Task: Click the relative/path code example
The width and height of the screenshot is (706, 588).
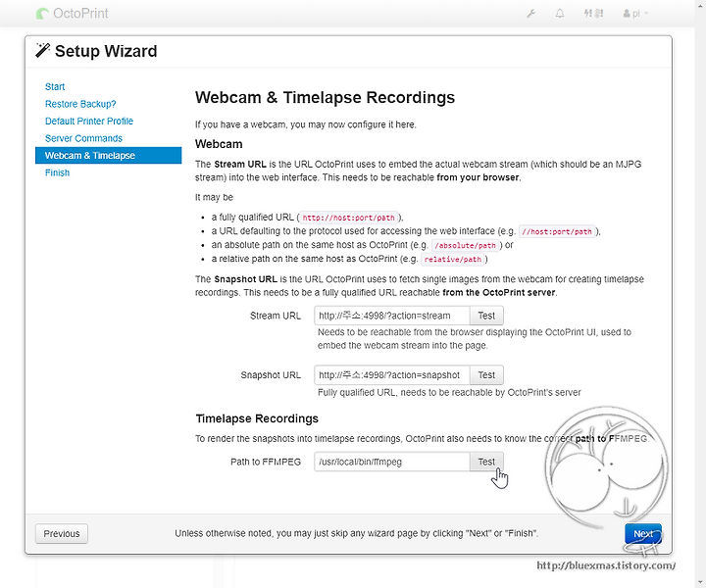Action: coord(452,260)
